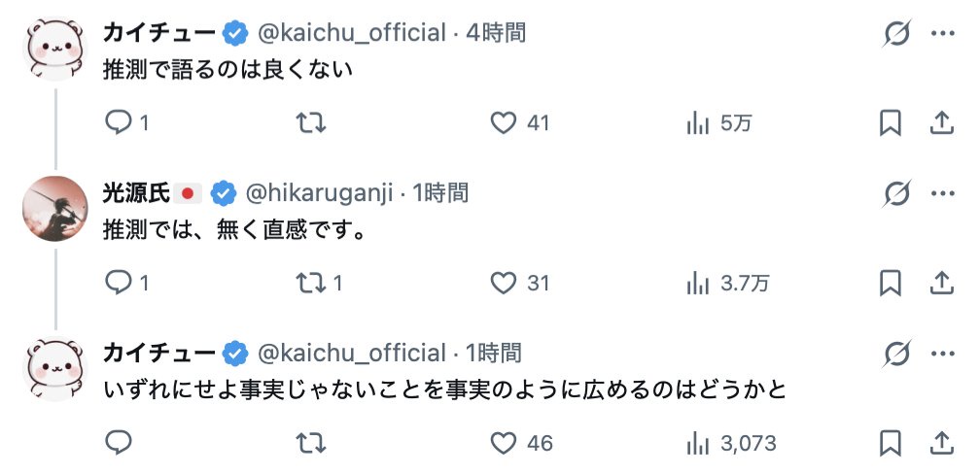This screenshot has height=474, width=980.
Task: Retweet the first カイチュー tweet
Action: pos(311,123)
